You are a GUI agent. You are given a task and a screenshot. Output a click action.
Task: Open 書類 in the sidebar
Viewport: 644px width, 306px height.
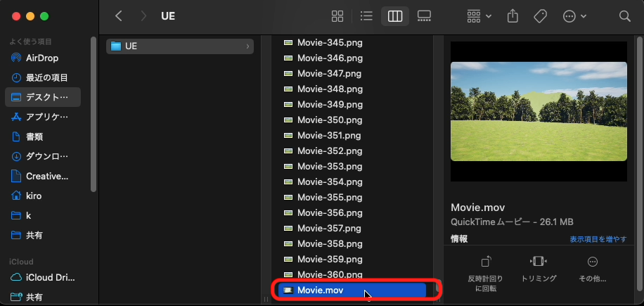[43, 136]
